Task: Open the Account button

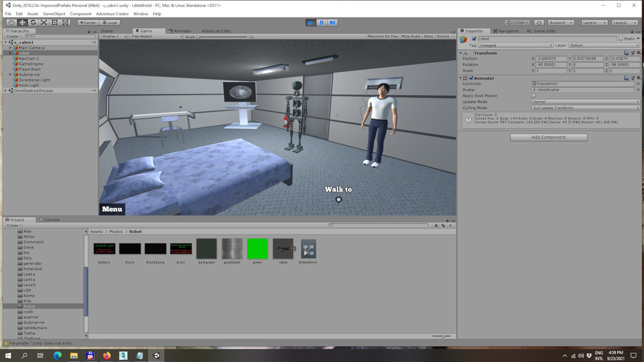Action: pos(561,22)
